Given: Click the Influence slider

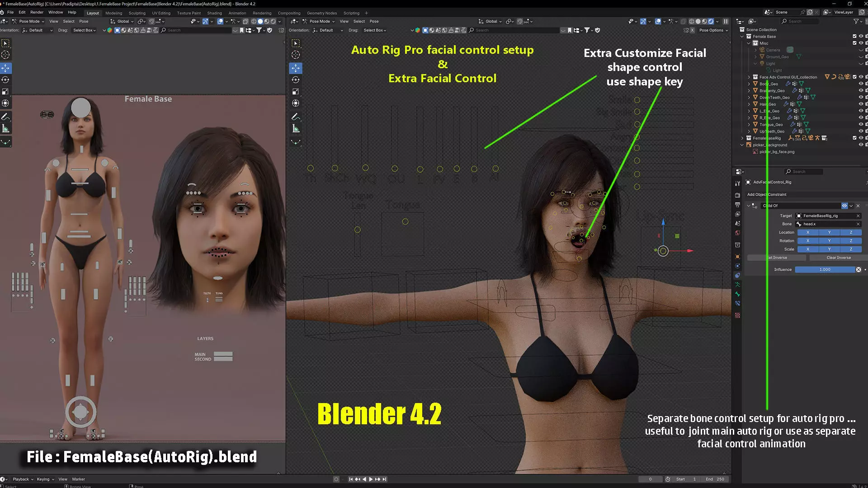Looking at the screenshot, I should tap(825, 270).
